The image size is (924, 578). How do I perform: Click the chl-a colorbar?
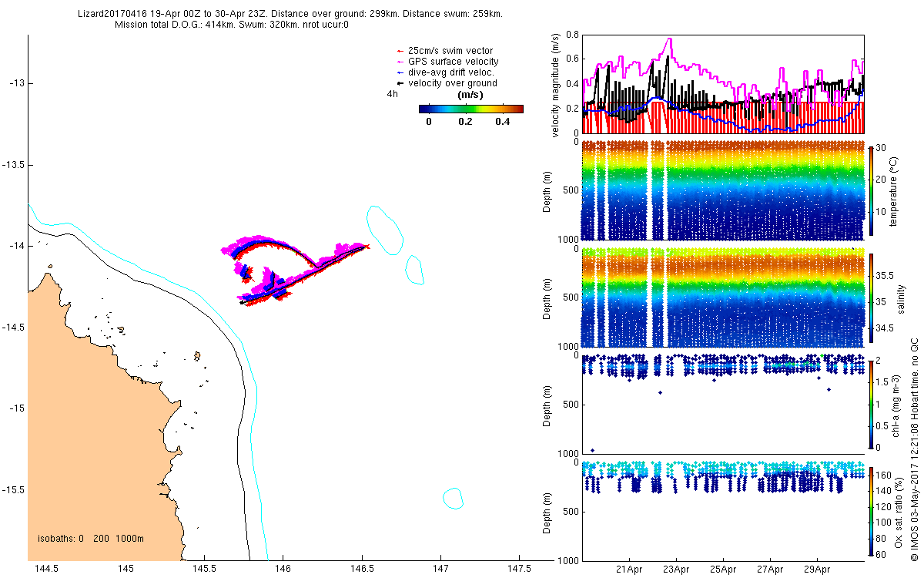[872, 404]
